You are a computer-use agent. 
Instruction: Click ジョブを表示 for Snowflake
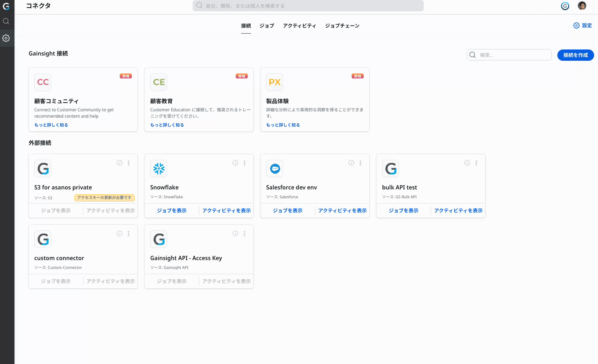pyautogui.click(x=172, y=211)
